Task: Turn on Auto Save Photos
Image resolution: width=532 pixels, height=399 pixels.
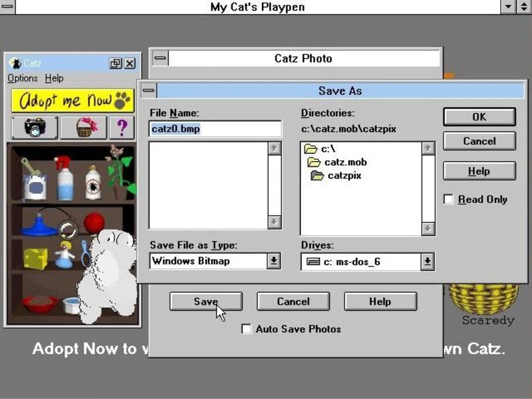Action: [246, 329]
